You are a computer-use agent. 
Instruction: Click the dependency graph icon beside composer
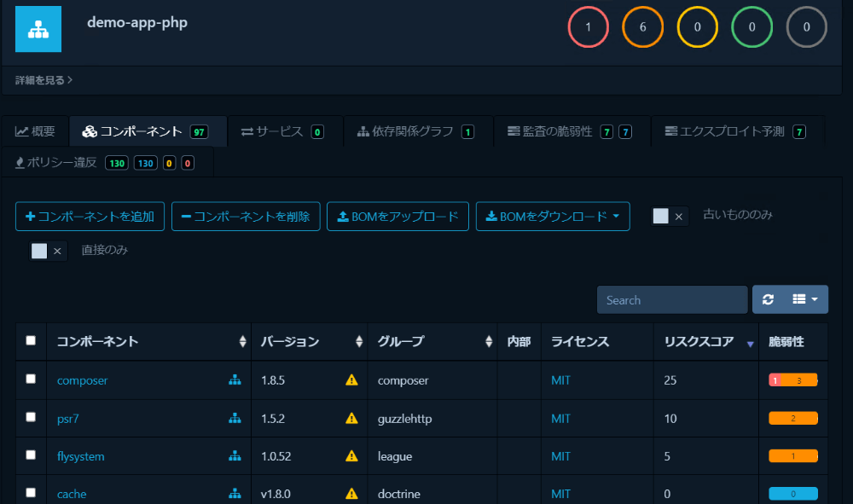click(235, 380)
